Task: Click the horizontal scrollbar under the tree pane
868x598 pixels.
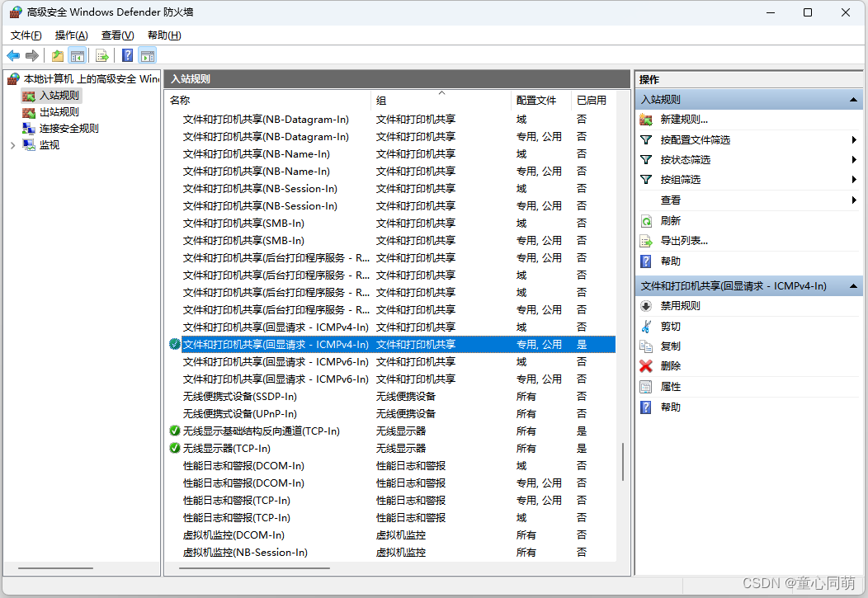Action: [55, 568]
